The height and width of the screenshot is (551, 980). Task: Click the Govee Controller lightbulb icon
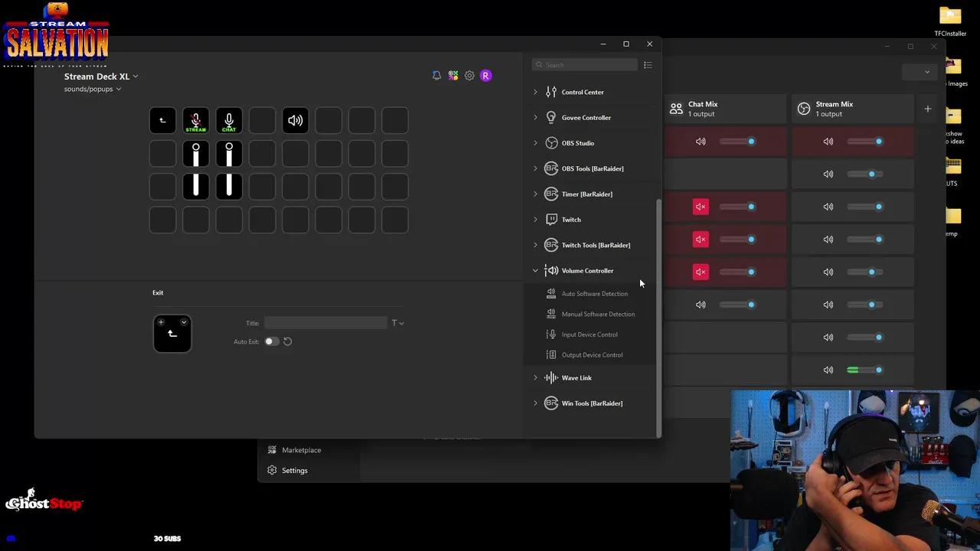click(551, 117)
